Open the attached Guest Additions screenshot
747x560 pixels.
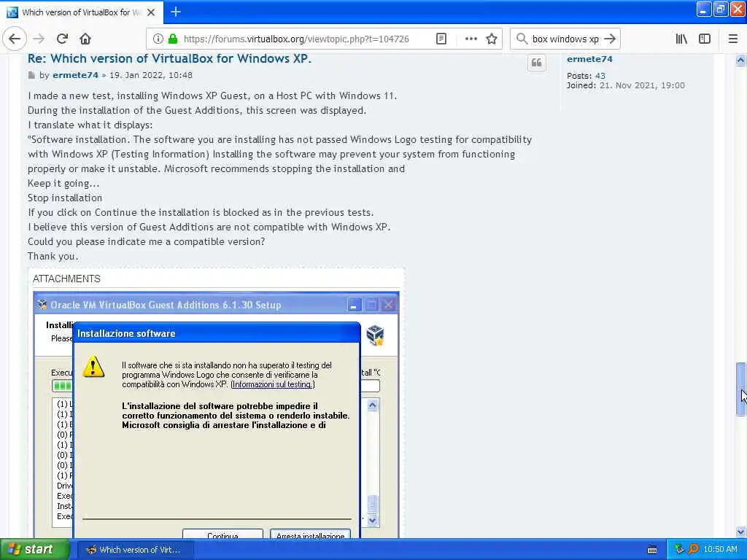click(x=216, y=414)
